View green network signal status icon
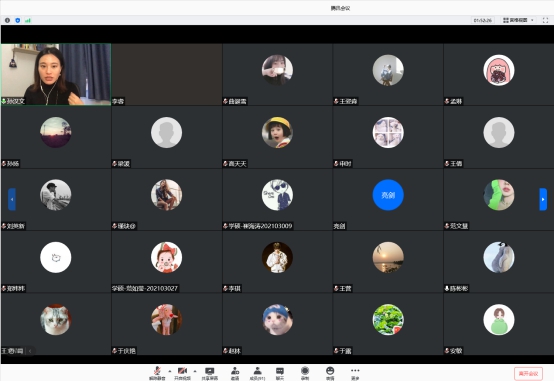 pyautogui.click(x=28, y=20)
